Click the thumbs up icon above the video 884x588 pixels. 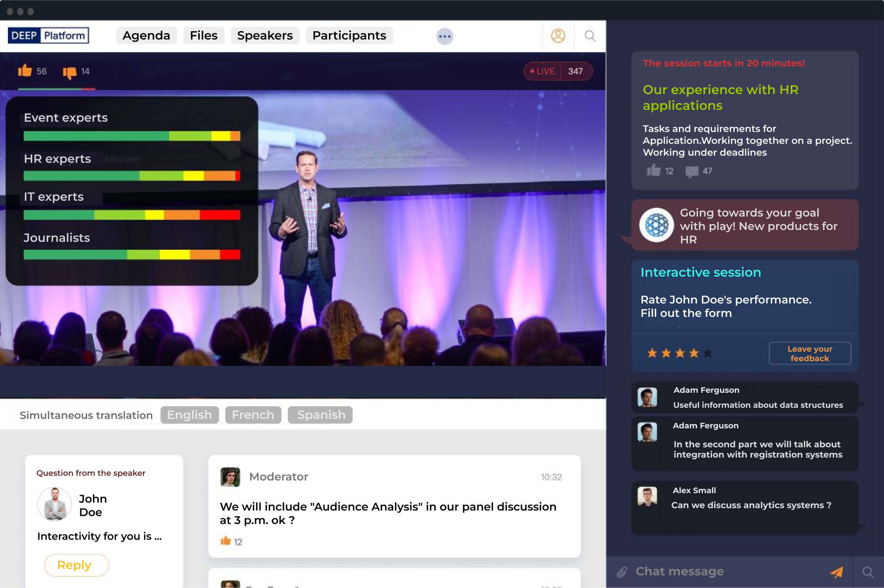[x=25, y=71]
